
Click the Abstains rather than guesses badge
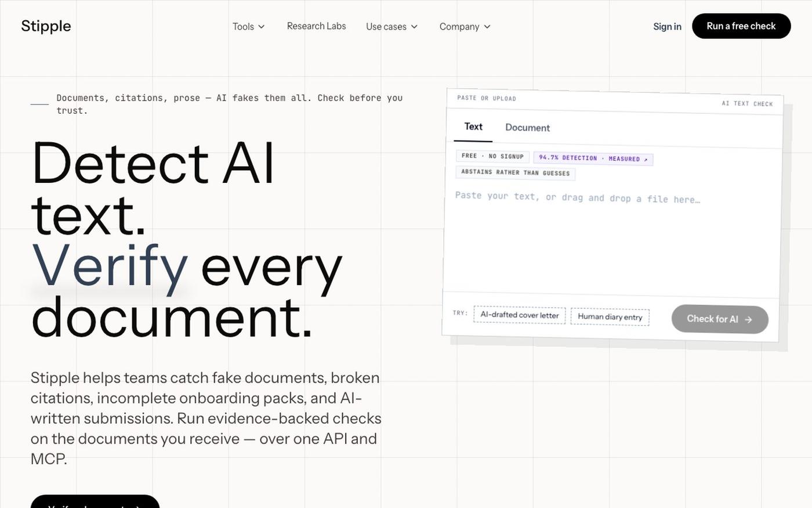pos(516,172)
